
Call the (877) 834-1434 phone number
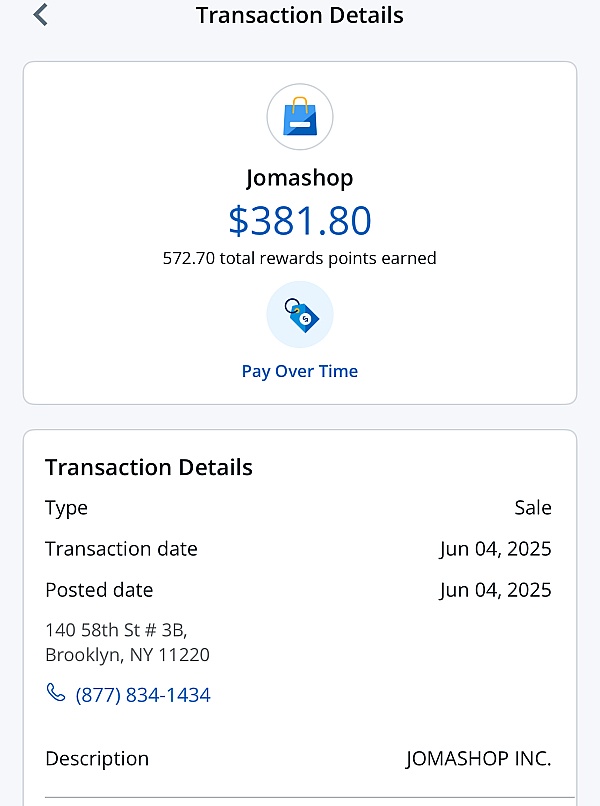pos(143,695)
